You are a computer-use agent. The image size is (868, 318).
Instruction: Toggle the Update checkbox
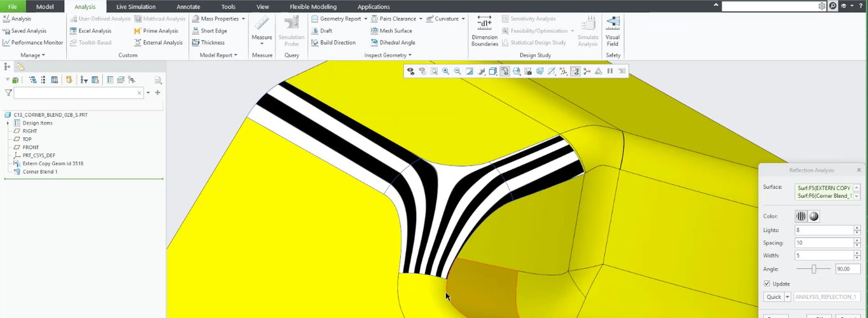[767, 284]
